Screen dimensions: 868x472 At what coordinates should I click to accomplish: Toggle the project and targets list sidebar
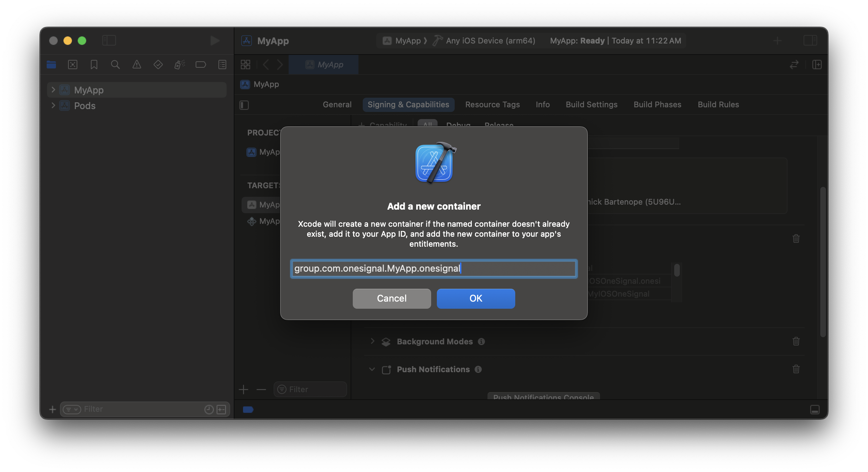pos(244,105)
